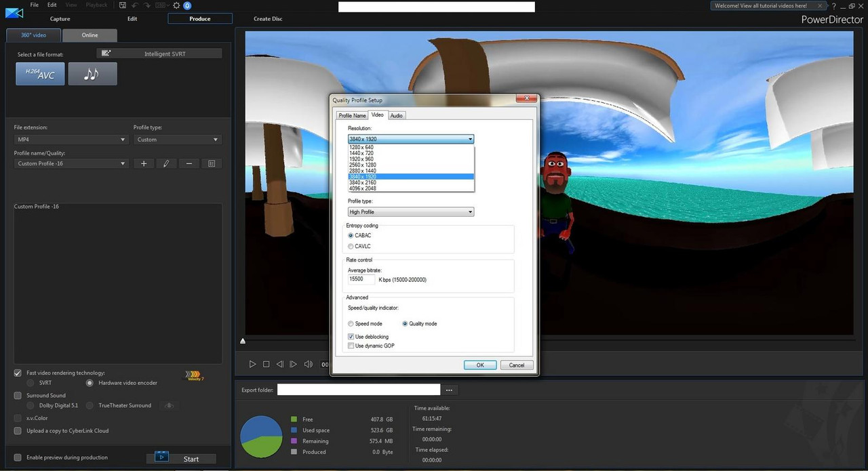The height and width of the screenshot is (471, 868).
Task: Choose 1920 x 960 resolution
Action: (x=410, y=159)
